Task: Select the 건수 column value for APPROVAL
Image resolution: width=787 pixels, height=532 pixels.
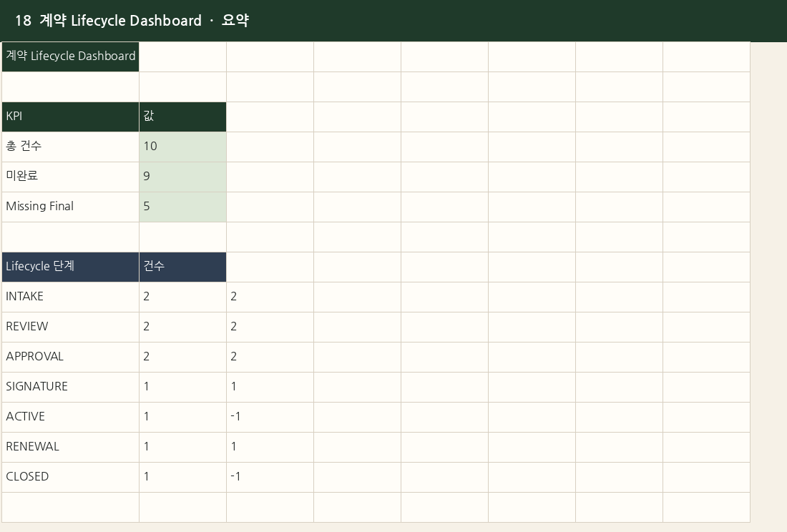Action: [182, 358]
